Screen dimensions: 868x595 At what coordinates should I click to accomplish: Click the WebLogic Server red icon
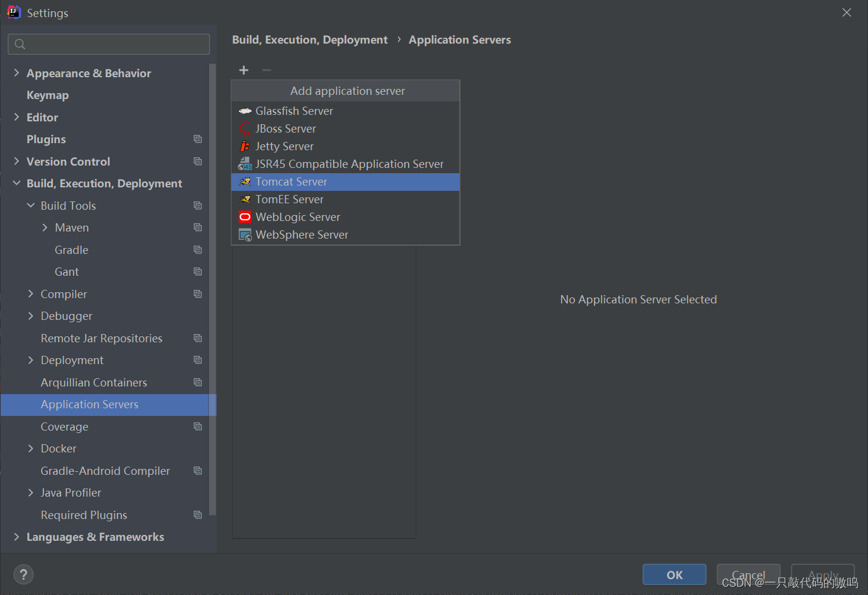[245, 217]
